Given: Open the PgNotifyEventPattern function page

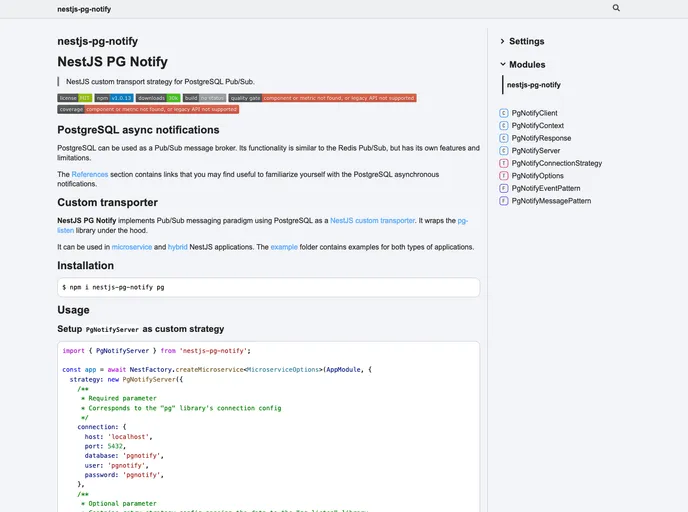Looking at the screenshot, I should point(546,188).
